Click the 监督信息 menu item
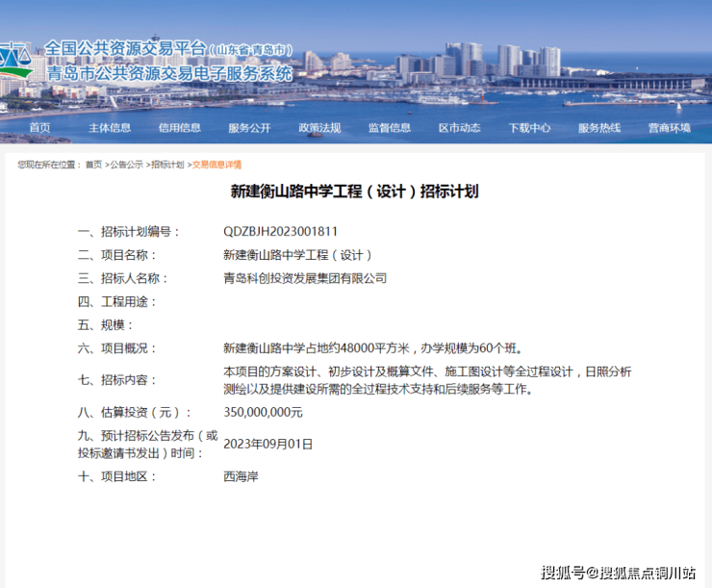712x588 pixels. [x=389, y=128]
